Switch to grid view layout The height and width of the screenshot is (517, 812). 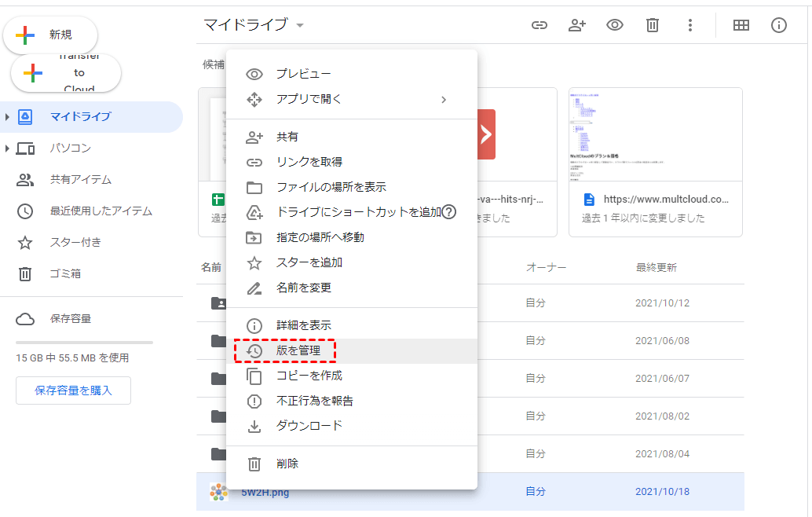point(741,25)
